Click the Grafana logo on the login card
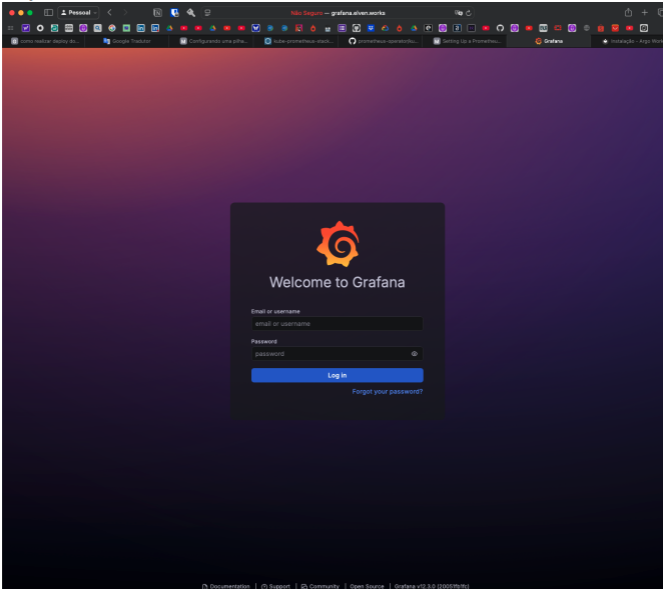Image resolution: width=663 pixels, height=589 pixels. tap(337, 244)
